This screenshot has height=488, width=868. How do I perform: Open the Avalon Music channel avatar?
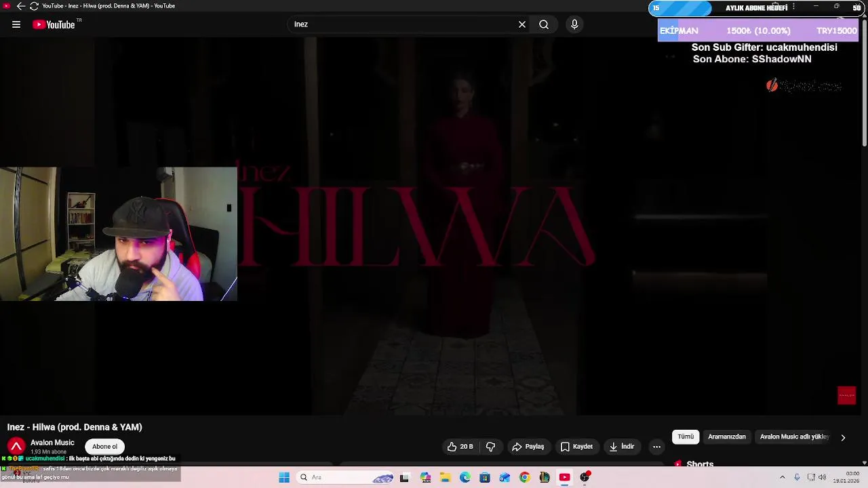[x=16, y=446]
